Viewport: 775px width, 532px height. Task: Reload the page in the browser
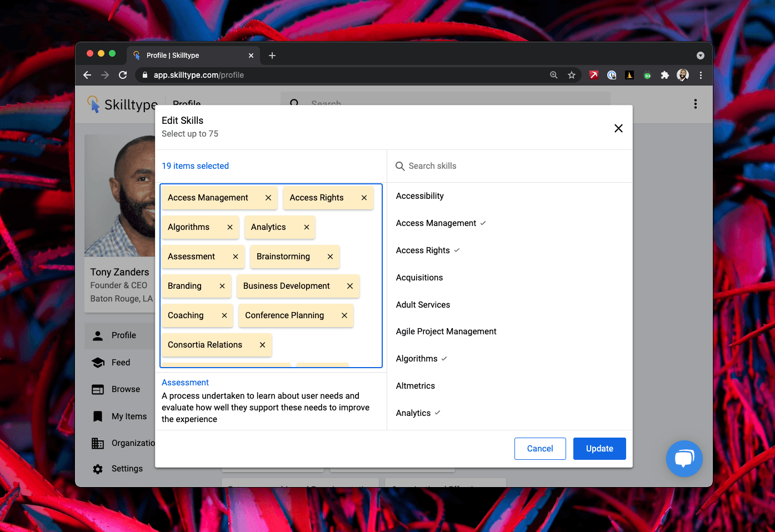coord(123,75)
